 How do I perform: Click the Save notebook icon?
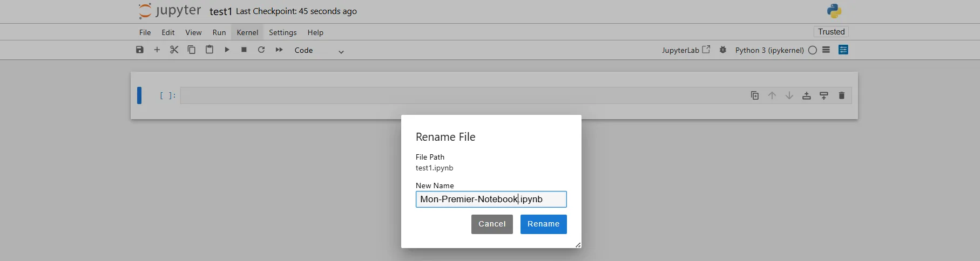point(140,50)
